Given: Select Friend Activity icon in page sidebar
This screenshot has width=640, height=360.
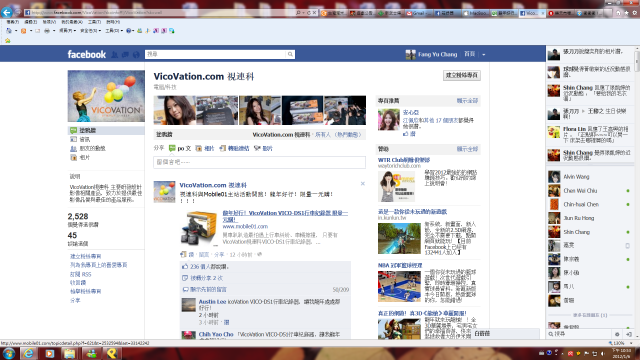Looking at the screenshot, I should pos(73,148).
